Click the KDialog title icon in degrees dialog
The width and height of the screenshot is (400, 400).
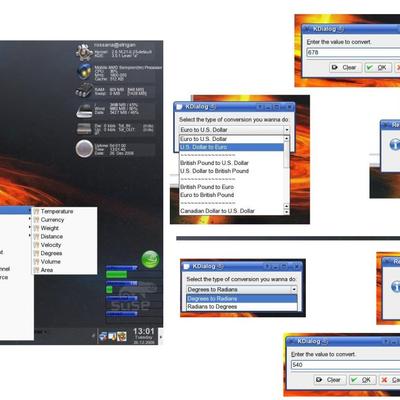click(187, 266)
